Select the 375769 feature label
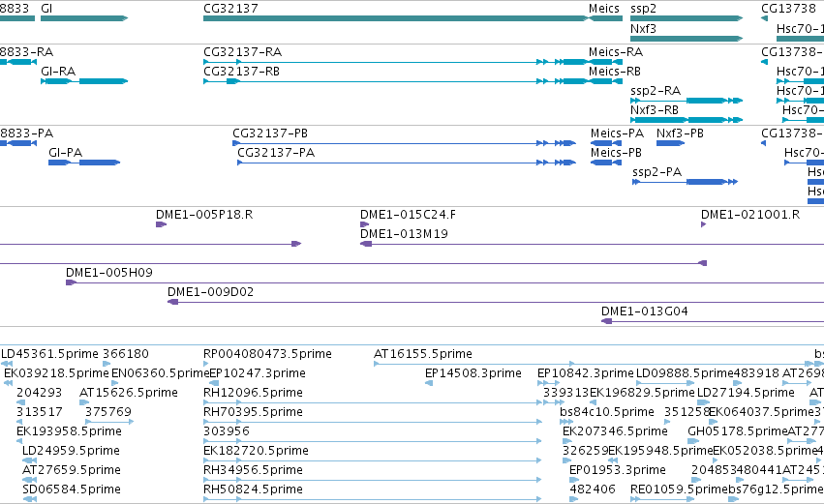824x504 pixels. [108, 412]
